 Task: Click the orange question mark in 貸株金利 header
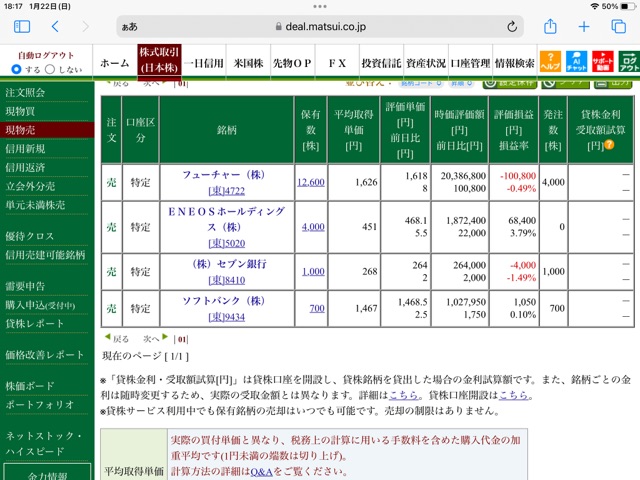point(609,144)
